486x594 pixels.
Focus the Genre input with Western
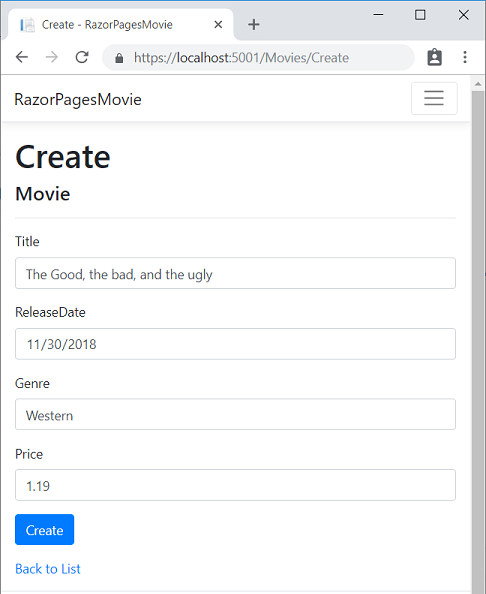click(x=235, y=414)
